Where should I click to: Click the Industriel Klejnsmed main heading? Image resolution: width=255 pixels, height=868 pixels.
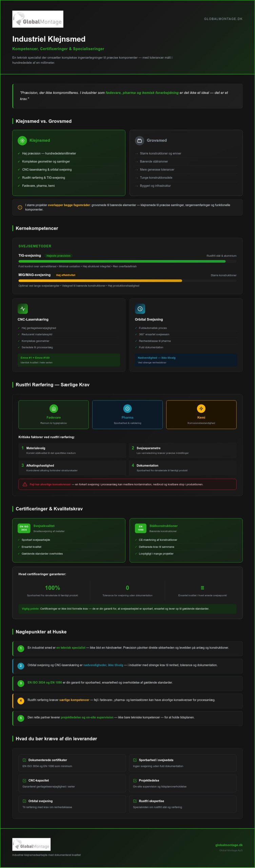pyautogui.click(x=49, y=39)
